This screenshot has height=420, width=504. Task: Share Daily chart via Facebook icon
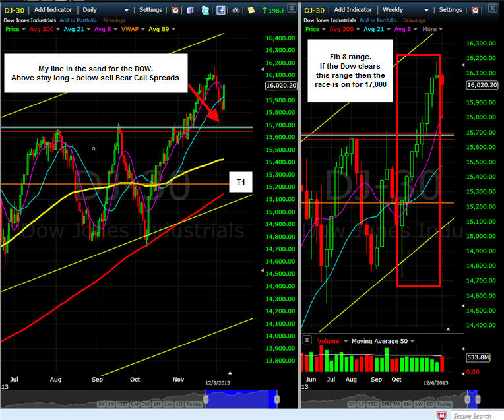(221, 10)
